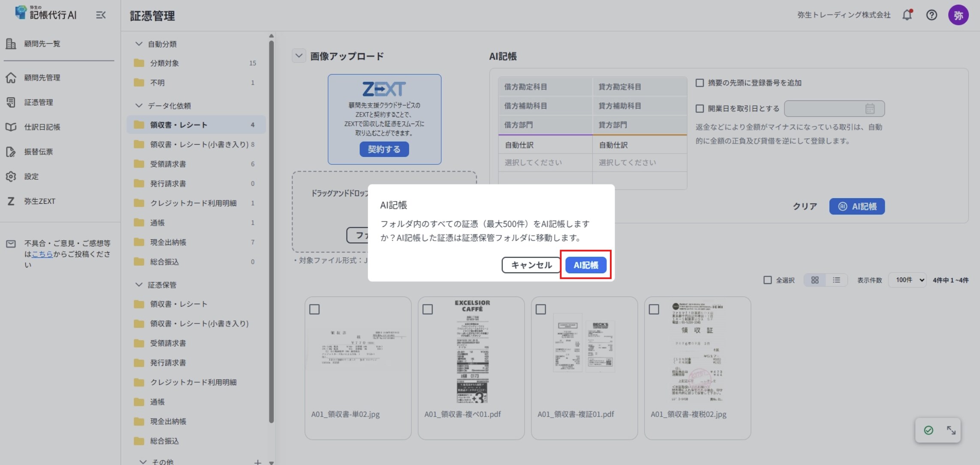Click the green check status icon
This screenshot has width=980, height=465.
(929, 430)
